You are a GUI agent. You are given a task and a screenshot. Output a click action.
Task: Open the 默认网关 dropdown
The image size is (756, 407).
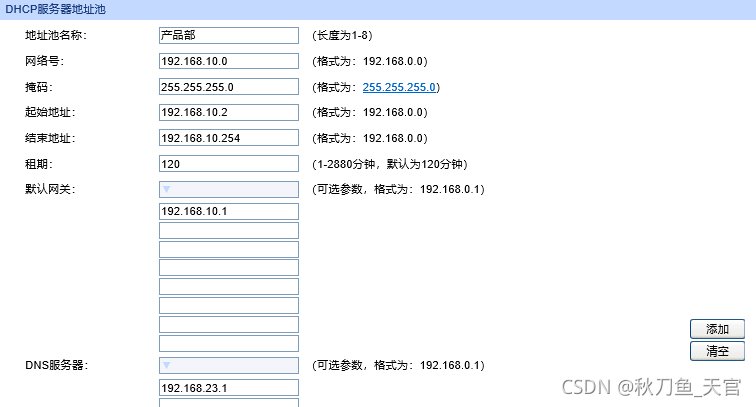point(229,189)
